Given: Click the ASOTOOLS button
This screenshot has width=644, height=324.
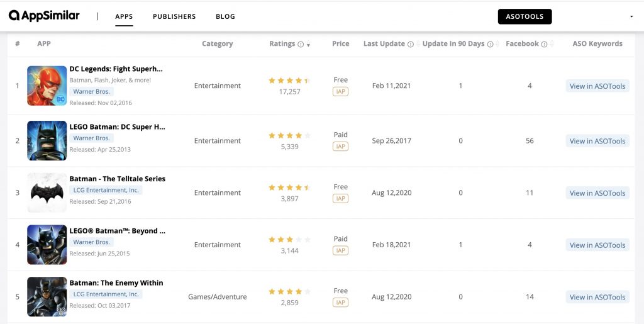Looking at the screenshot, I should pyautogui.click(x=525, y=16).
